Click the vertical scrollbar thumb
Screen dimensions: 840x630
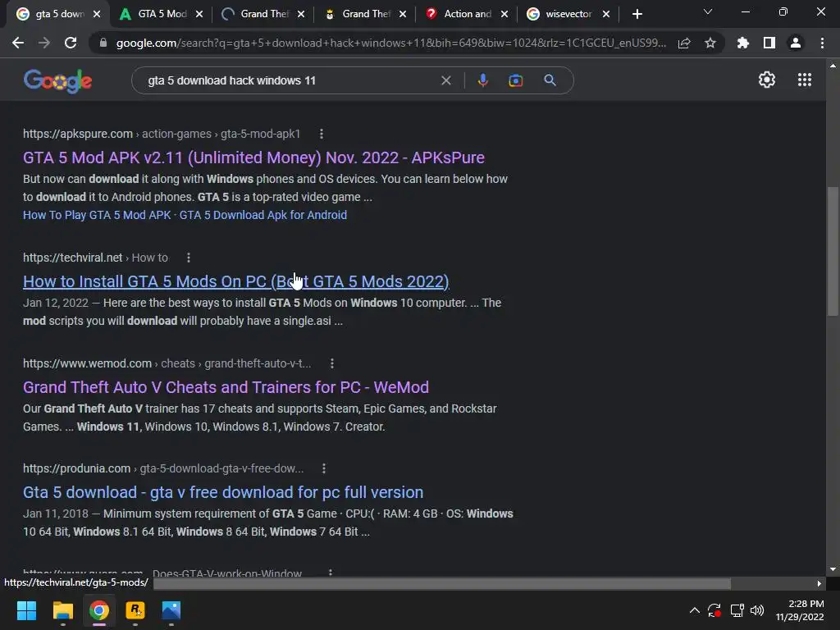pyautogui.click(x=833, y=251)
